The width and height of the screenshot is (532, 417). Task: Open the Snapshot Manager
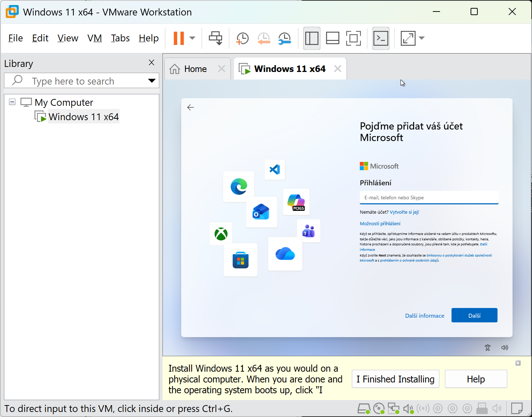pyautogui.click(x=284, y=38)
